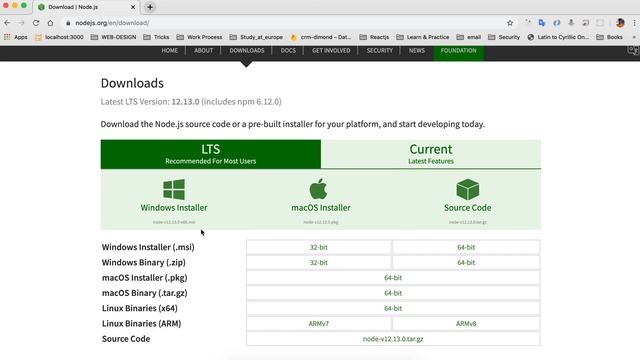The height and width of the screenshot is (360, 640).
Task: Open GET INVOLVED in the site navigation
Action: tap(331, 51)
